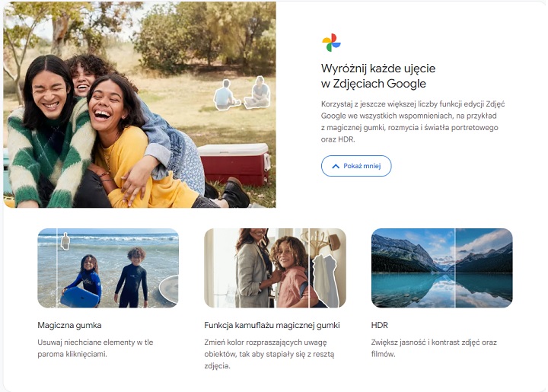Click the outlined people silhouettes in hero photo
This screenshot has height=392, width=548.
[x=241, y=93]
